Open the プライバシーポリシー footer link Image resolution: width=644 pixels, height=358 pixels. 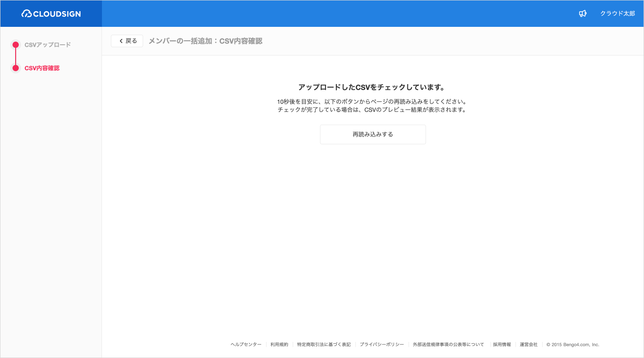tap(381, 345)
